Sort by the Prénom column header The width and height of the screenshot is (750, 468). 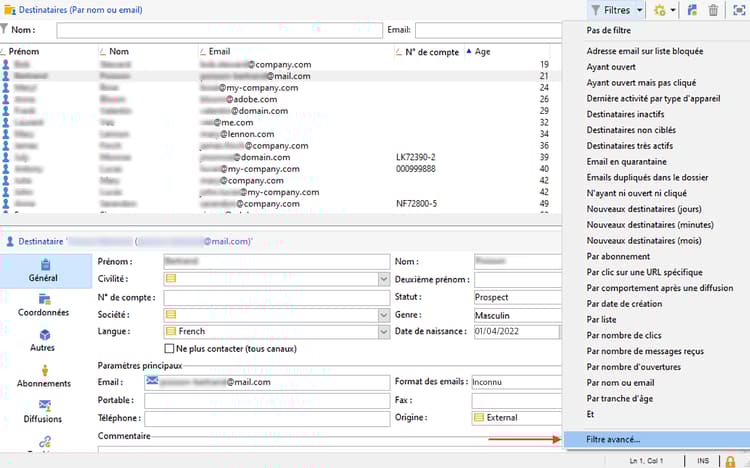point(24,51)
